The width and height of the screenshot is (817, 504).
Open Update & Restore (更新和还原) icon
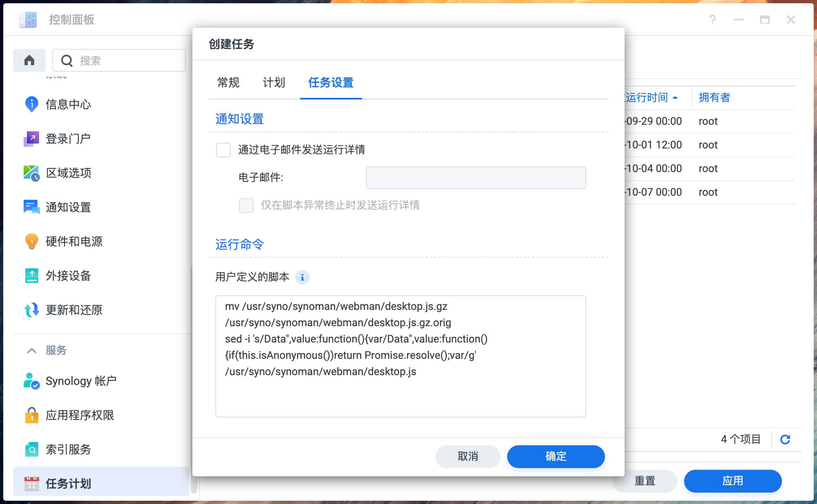[31, 310]
